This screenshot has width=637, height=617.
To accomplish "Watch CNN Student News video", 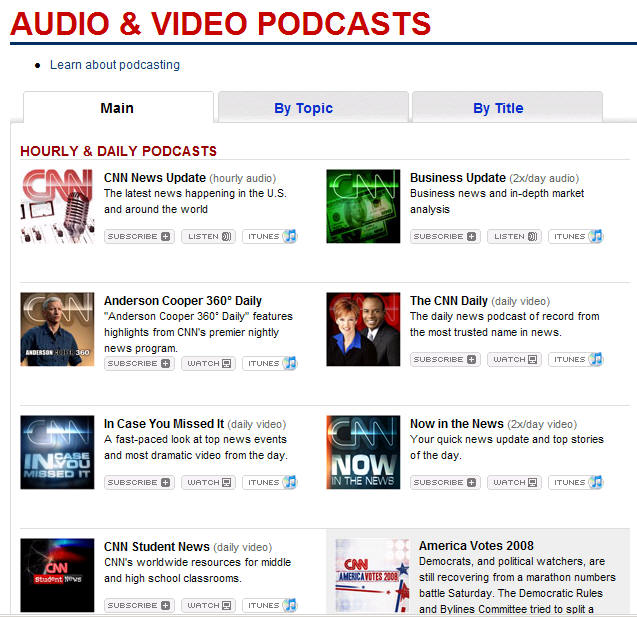I will click(208, 605).
